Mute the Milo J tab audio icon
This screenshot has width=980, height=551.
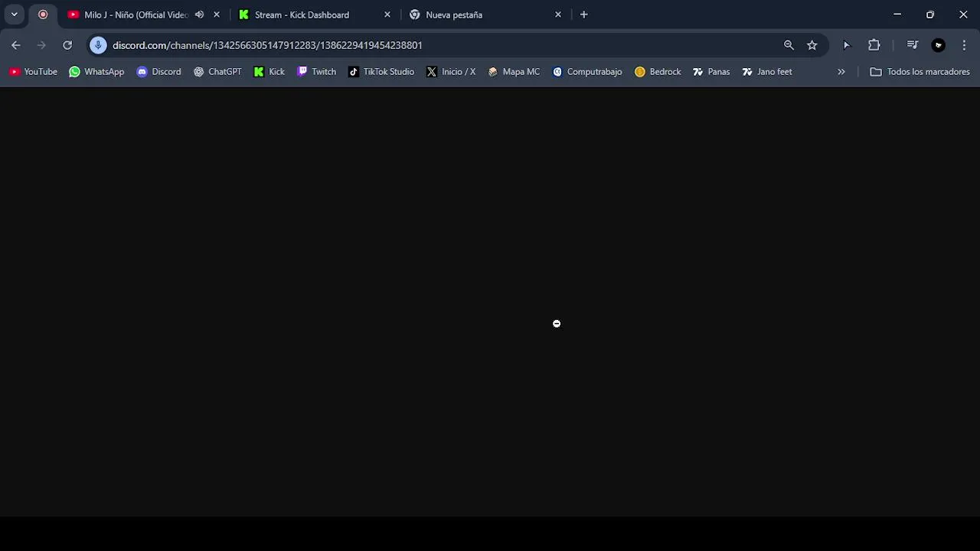199,15
